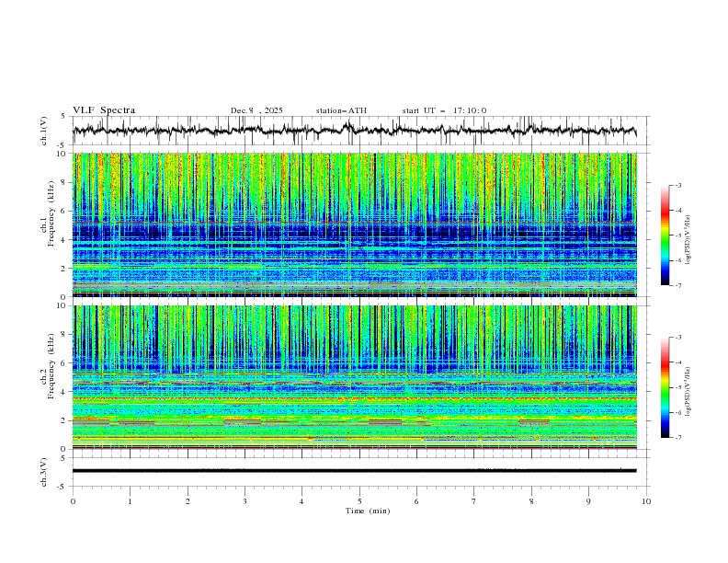Click the ch.2 spectrogram panel
The width and height of the screenshot is (728, 563).
pyautogui.click(x=355, y=377)
